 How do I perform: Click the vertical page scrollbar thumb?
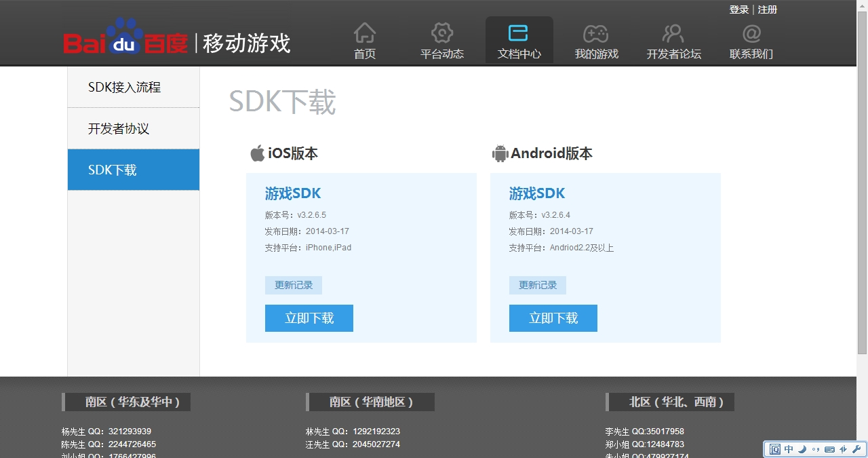(862, 183)
